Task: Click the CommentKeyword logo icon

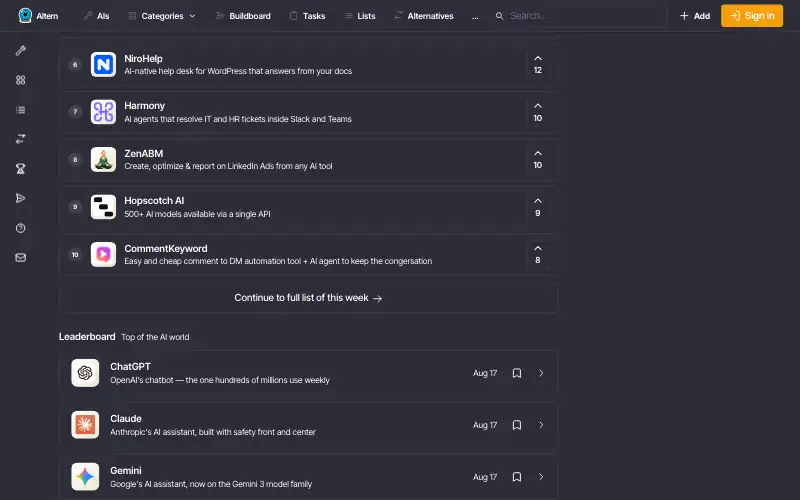Action: 104,254
